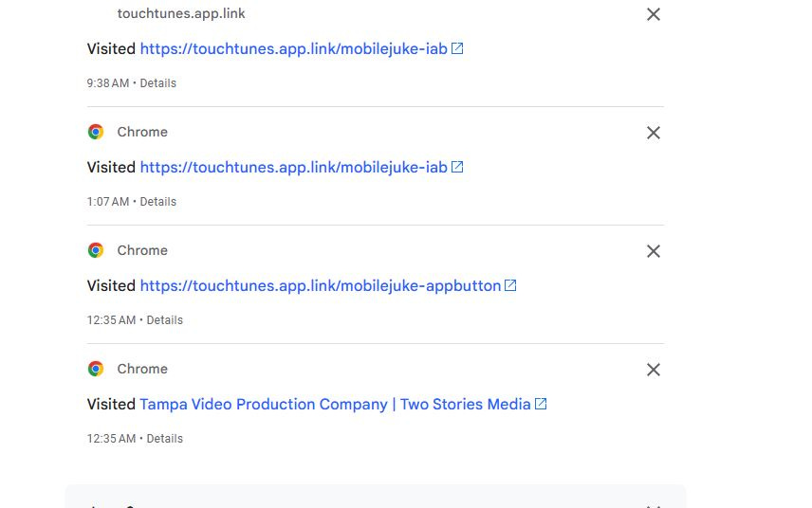Open the mobilejuke-appbutton link

[321, 285]
